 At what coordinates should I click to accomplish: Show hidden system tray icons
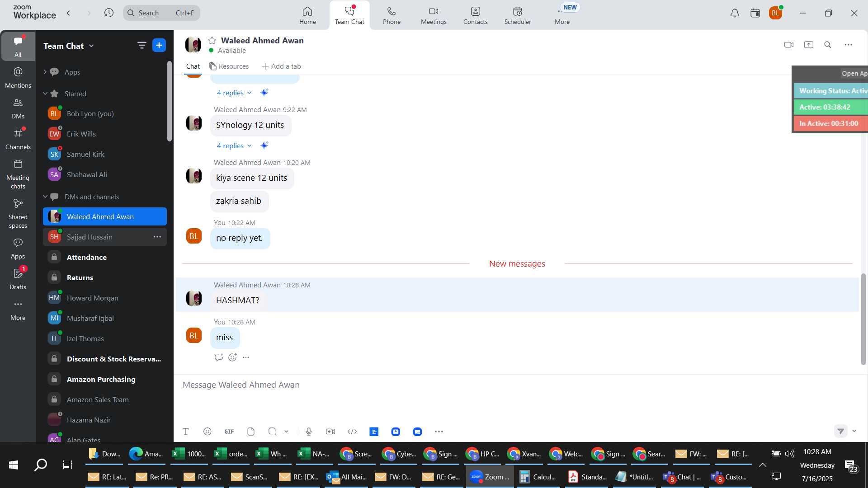click(762, 465)
